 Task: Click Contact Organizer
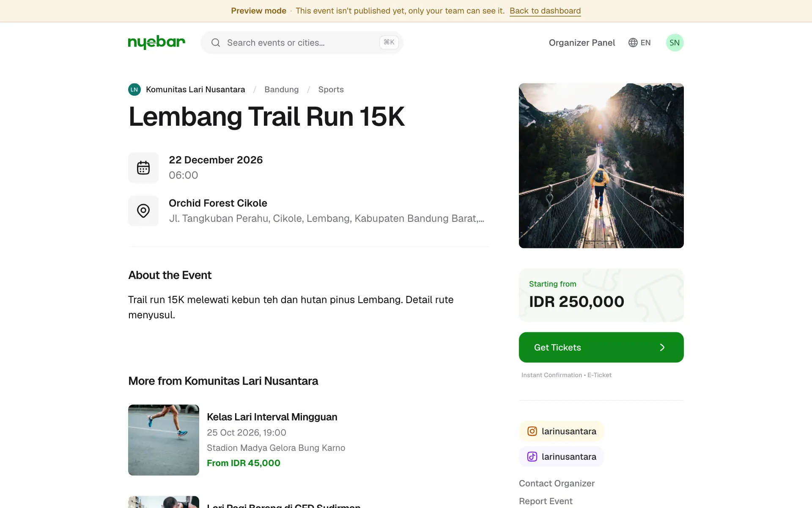[557, 483]
